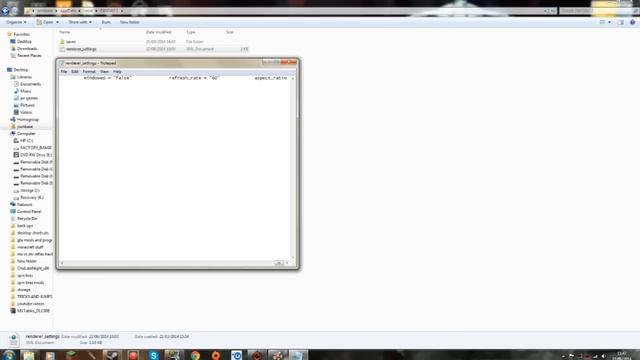Create a New folder from the toolbar

click(130, 22)
